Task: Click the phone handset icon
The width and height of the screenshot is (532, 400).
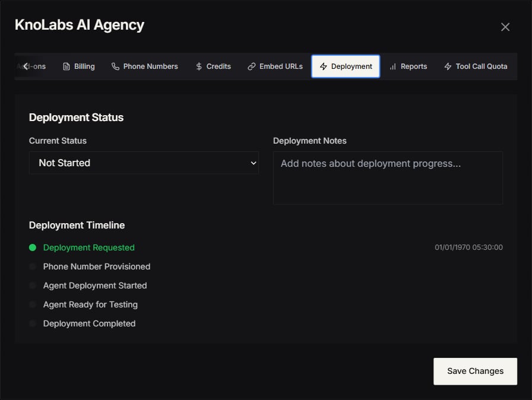Action: point(115,66)
